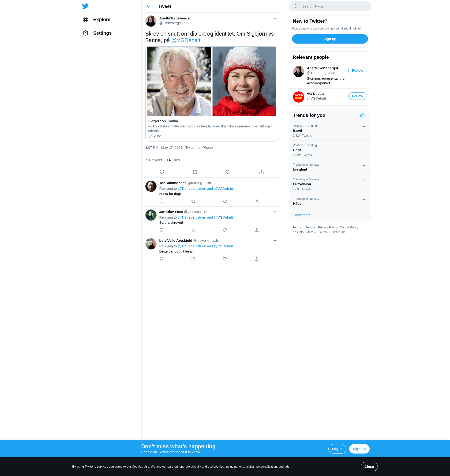
Task: Expand the More footer menu
Action: pos(311,232)
